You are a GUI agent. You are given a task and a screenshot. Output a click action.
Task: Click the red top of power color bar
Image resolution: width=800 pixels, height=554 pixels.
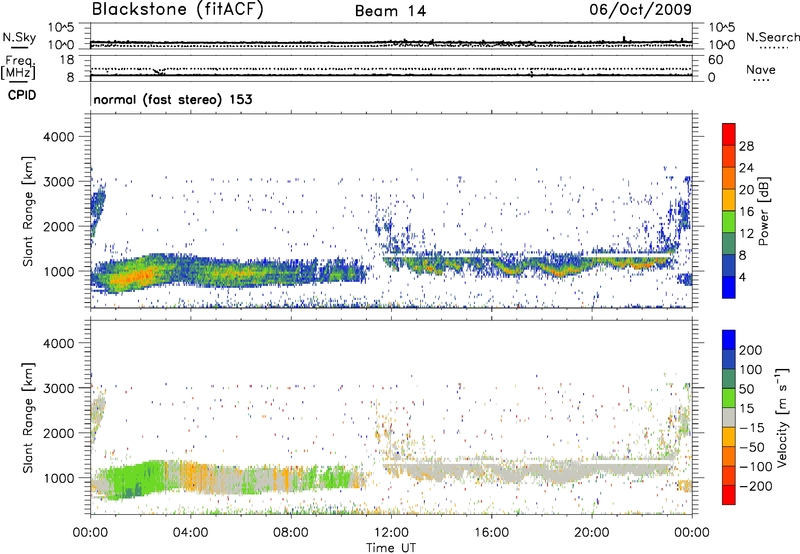(729, 132)
